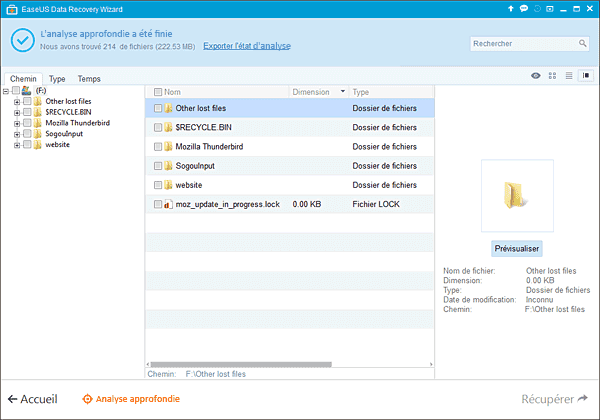Toggle the eye preview icon
Image resolution: width=600 pixels, height=420 pixels.
536,76
